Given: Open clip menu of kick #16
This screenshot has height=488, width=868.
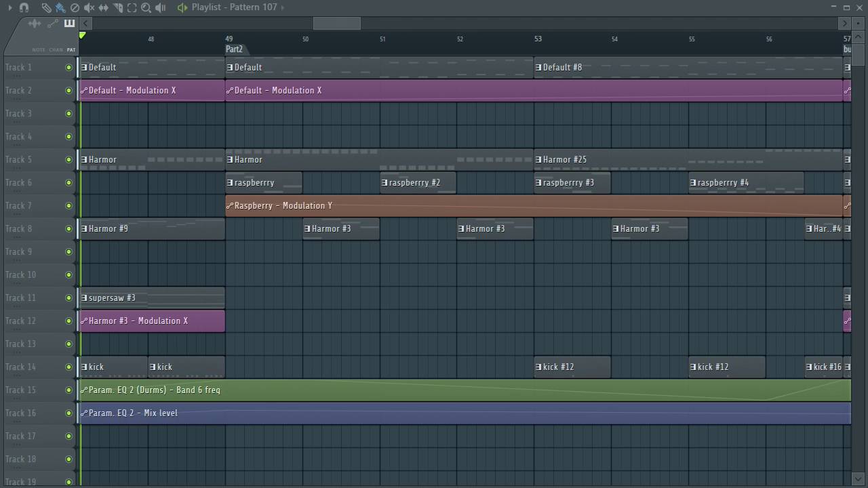Looking at the screenshot, I should (x=809, y=367).
